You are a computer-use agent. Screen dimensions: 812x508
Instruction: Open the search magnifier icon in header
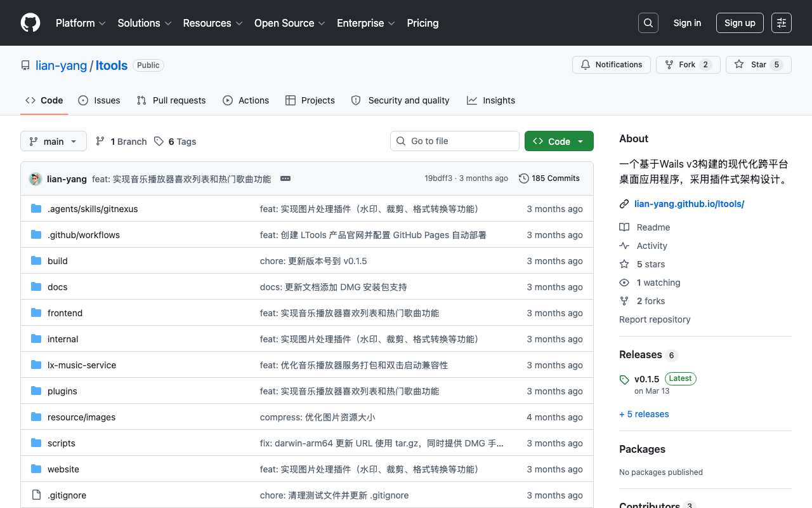[648, 23]
